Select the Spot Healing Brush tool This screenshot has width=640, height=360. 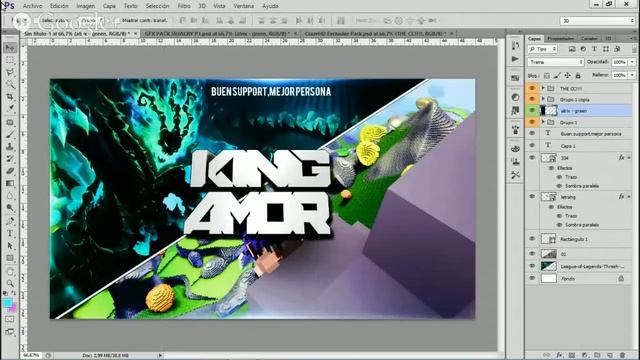point(10,122)
